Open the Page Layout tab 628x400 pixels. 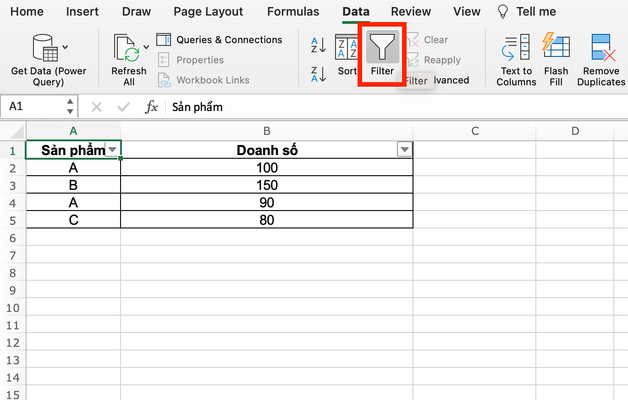[208, 12]
